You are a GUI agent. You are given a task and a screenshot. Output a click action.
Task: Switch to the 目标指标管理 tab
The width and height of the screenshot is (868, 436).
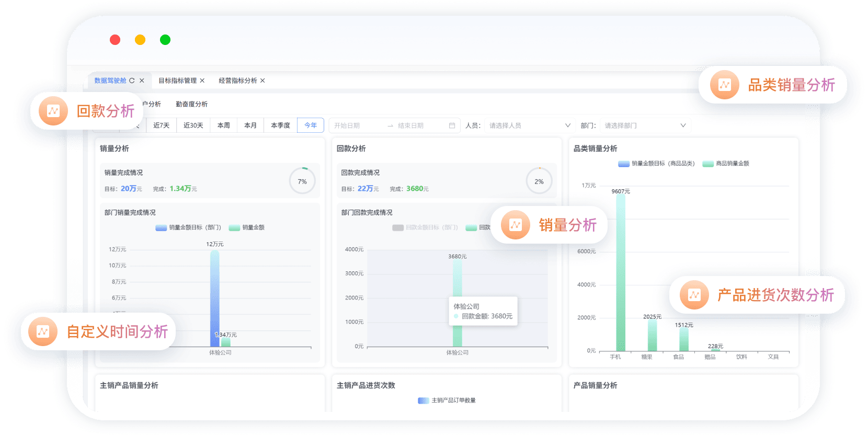[x=177, y=81]
